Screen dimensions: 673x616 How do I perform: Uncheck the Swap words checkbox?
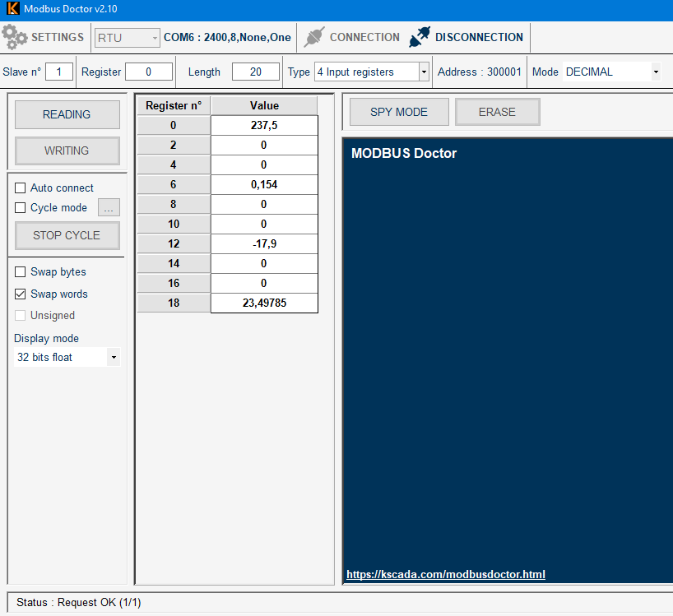coord(21,294)
